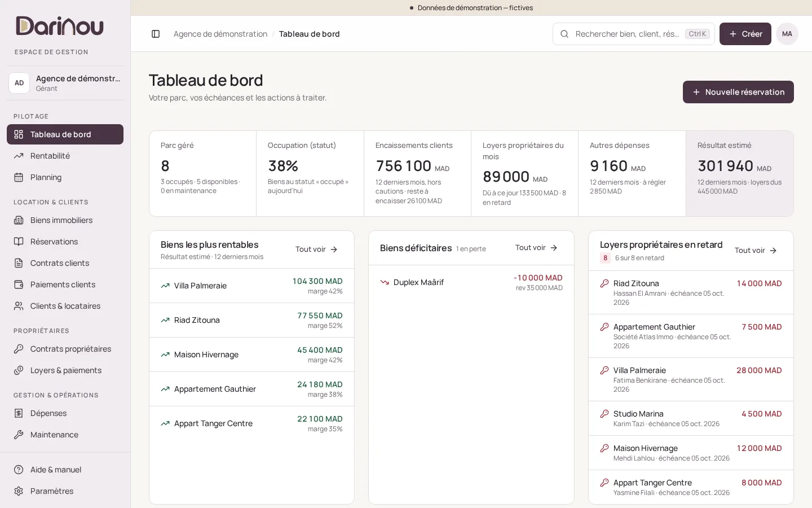This screenshot has width=812, height=508.
Task: Open the Agence de démonstration switcher
Action: coord(65,83)
